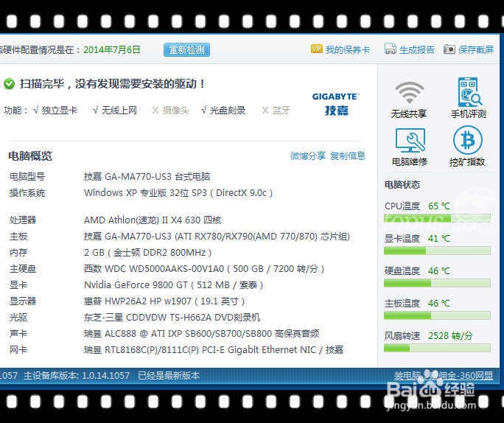Click 技嘉 GA-MA770-US3 台式电脑 model text

point(147,177)
